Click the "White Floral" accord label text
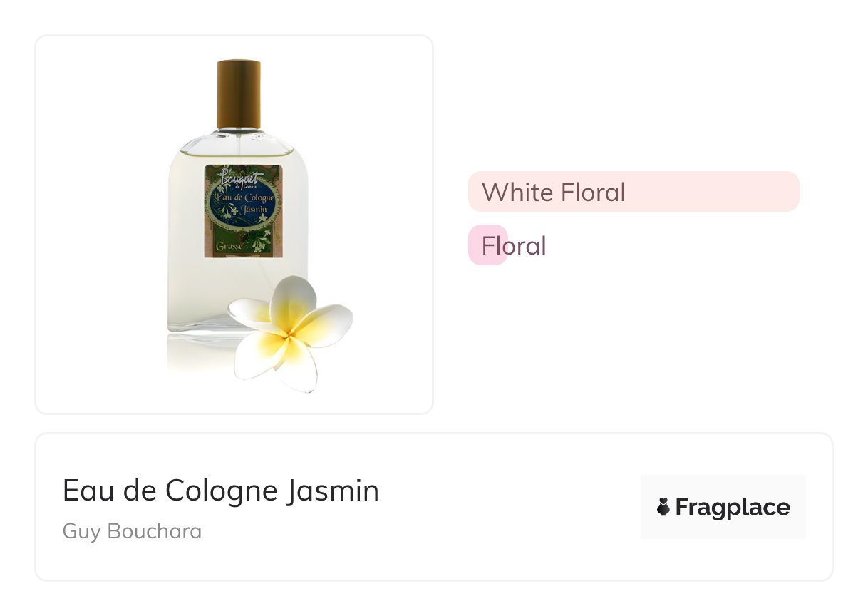The width and height of the screenshot is (868, 616). click(x=554, y=192)
